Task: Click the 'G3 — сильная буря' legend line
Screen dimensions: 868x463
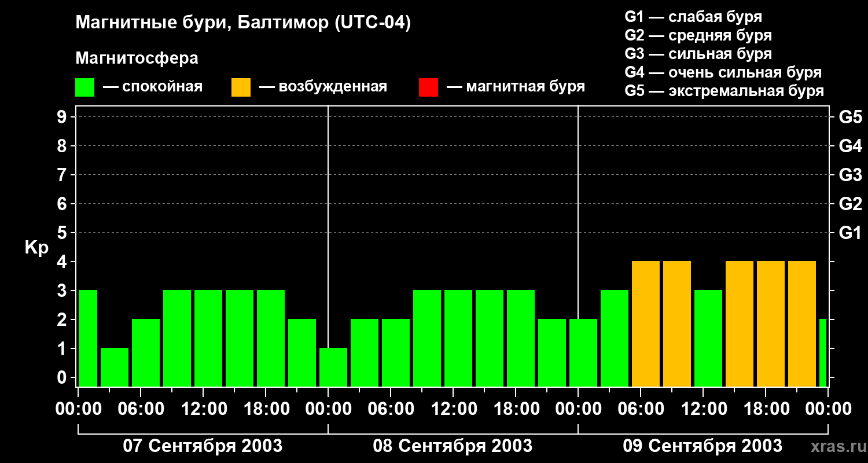Action: click(698, 54)
